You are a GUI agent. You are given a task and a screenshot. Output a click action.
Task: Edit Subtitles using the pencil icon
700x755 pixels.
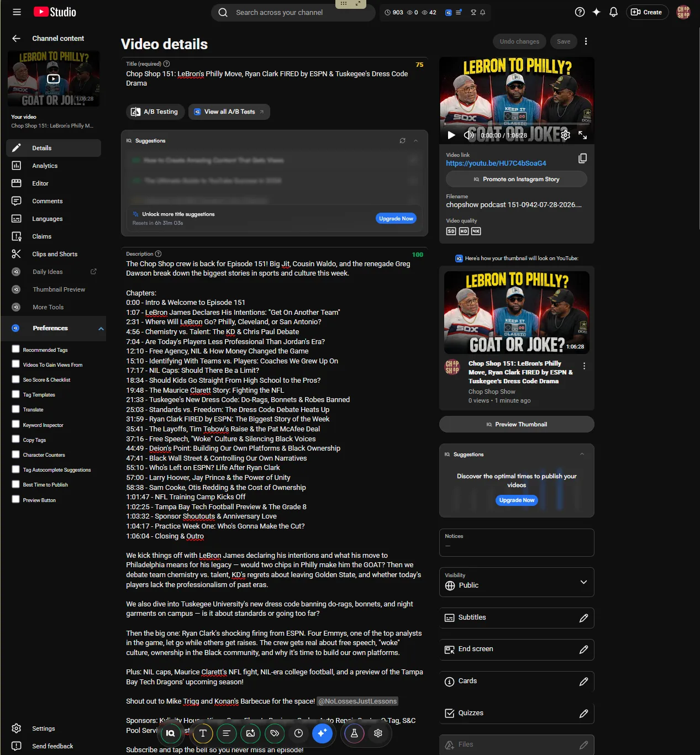[x=583, y=618]
